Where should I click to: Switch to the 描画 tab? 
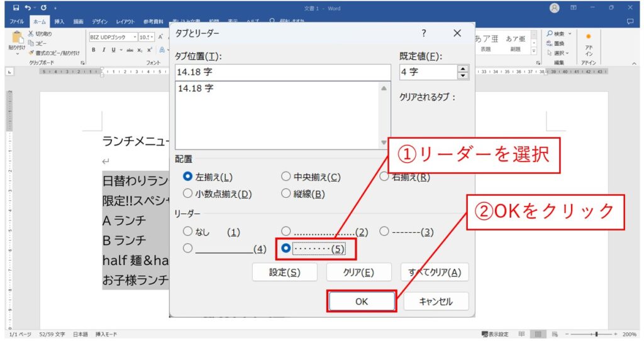[78, 21]
